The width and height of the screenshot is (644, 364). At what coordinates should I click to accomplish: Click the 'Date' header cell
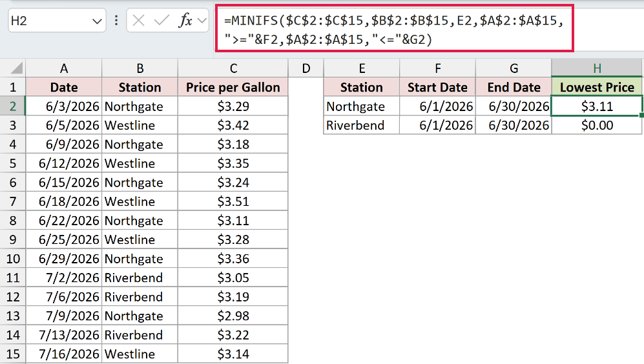click(64, 87)
